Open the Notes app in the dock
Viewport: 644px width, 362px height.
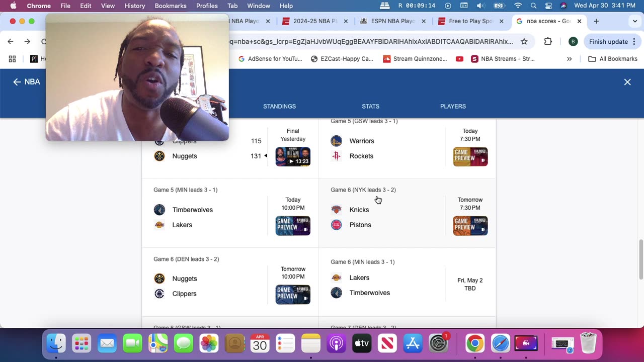pos(311,343)
